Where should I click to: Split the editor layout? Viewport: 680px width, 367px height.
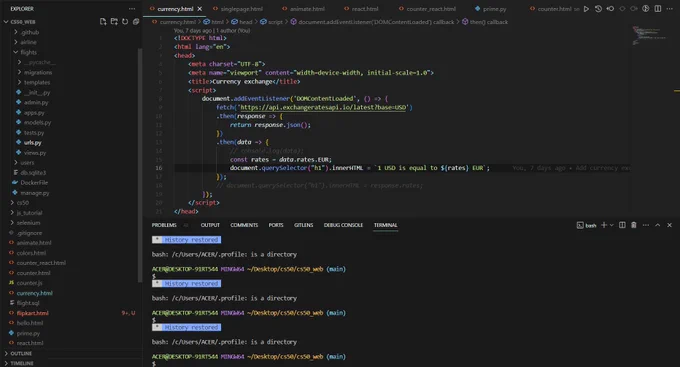click(658, 9)
